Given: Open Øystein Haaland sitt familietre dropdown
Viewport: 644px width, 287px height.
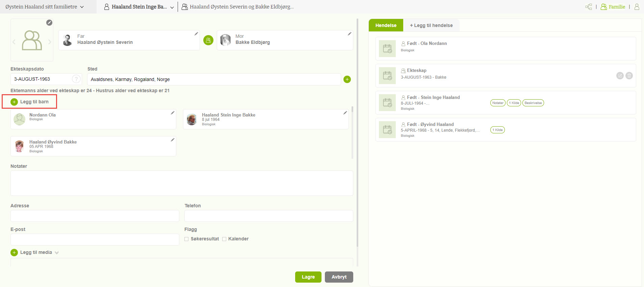Looking at the screenshot, I should coord(45,7).
